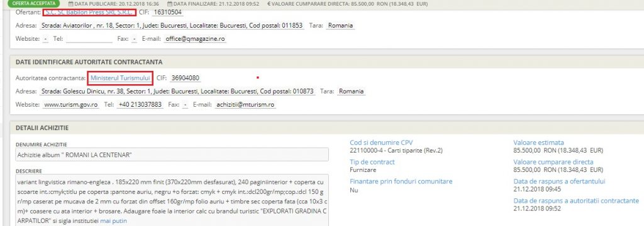Viewport: 644px width, 226px height.
Task: Click the 'Tip de contract' label
Action: [x=372, y=162]
